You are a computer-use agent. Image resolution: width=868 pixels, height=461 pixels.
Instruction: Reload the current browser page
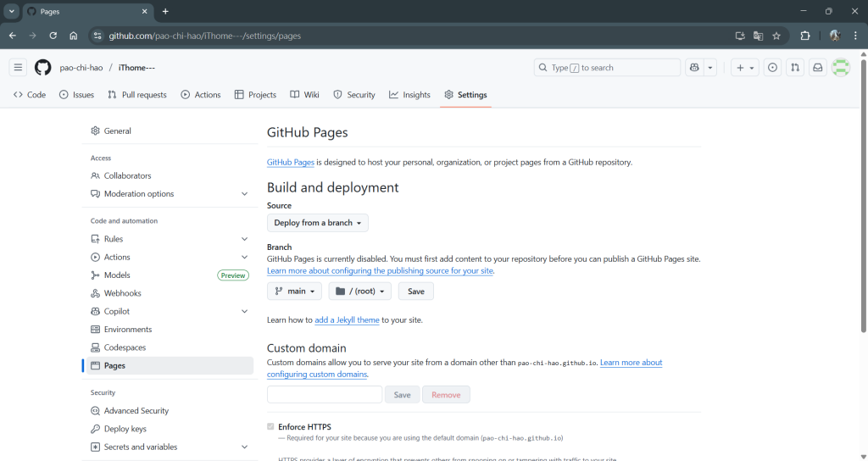pyautogui.click(x=53, y=36)
